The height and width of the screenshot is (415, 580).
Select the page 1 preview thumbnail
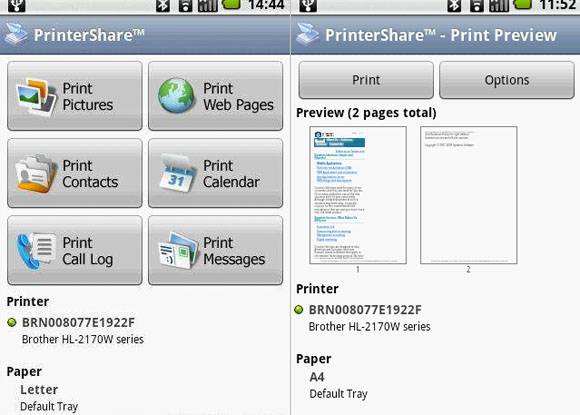point(358,195)
